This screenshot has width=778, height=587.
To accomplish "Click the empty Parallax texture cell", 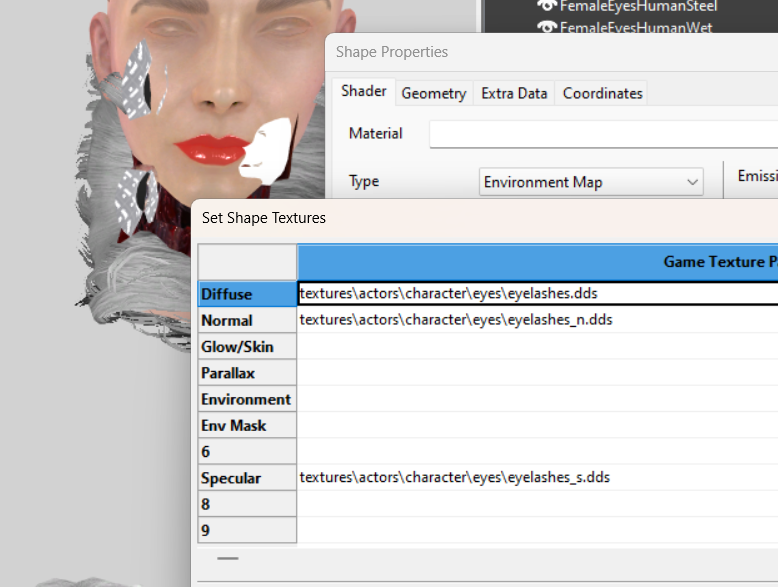I will tap(538, 373).
